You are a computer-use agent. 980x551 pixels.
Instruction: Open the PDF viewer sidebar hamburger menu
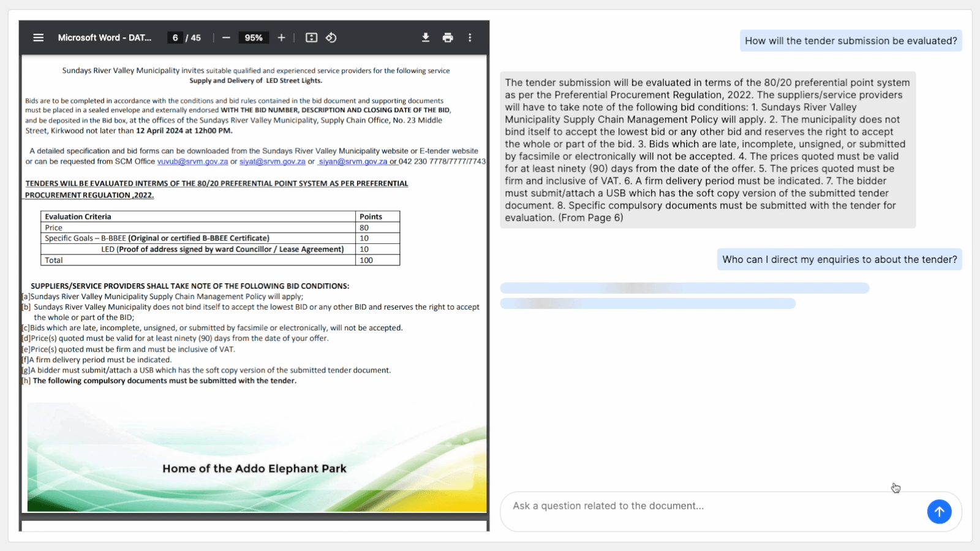pos(38,37)
